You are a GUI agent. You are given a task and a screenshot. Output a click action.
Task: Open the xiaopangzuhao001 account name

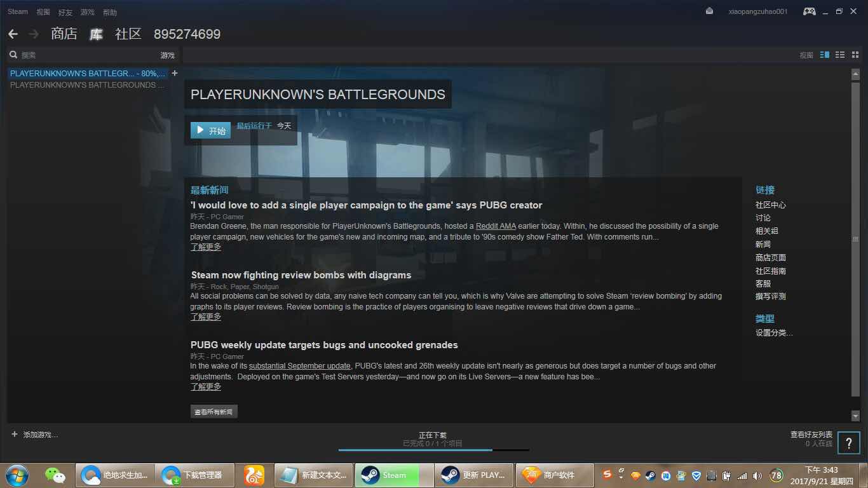[758, 11]
